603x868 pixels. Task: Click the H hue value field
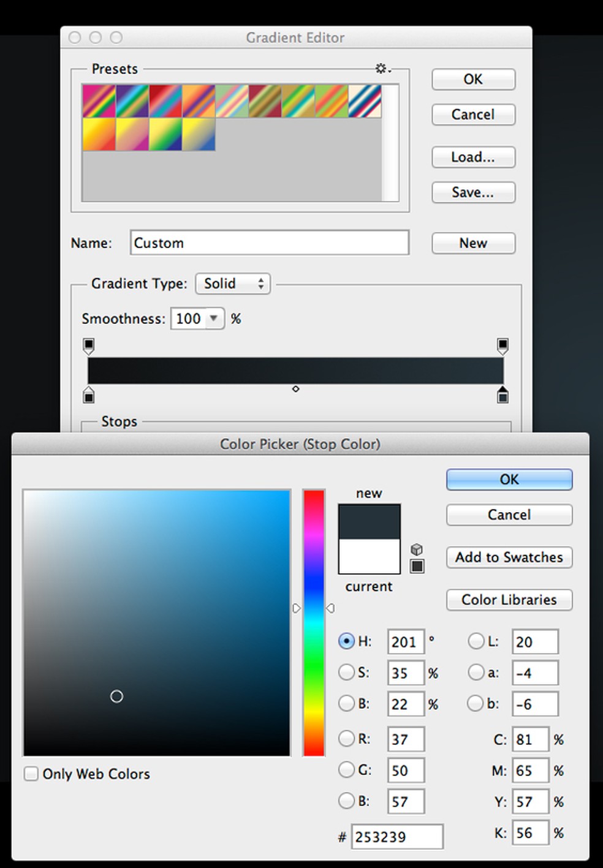[x=406, y=642]
